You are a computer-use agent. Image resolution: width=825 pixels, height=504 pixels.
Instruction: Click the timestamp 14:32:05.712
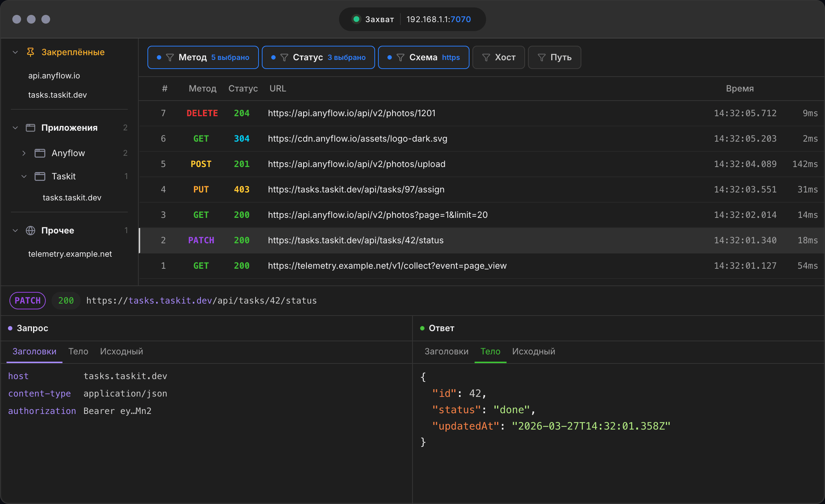click(x=745, y=113)
